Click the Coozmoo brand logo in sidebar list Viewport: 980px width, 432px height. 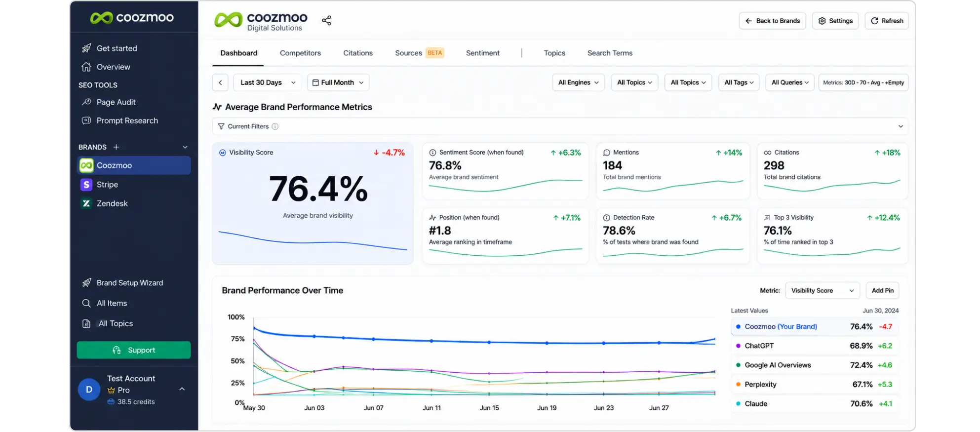pos(86,165)
